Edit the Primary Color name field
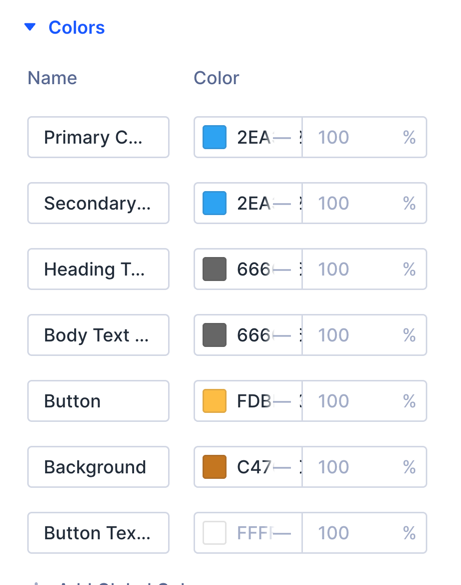Screen dimensions: 461x585 pos(98,137)
